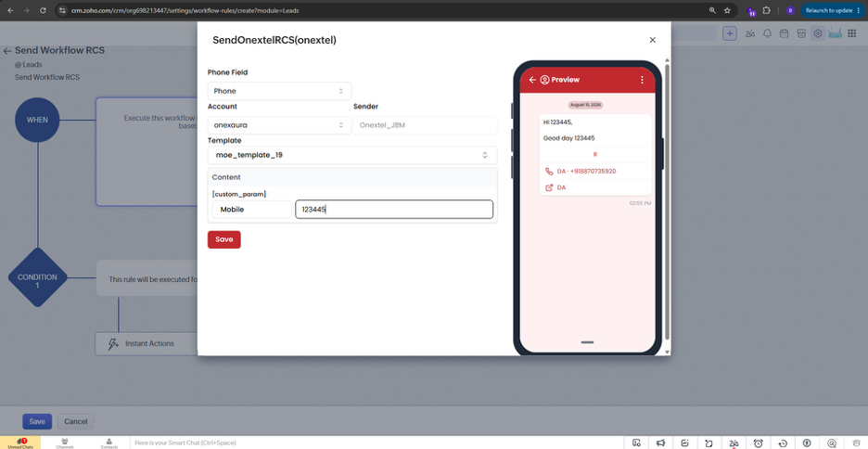Open the calendar icon in CRM header
This screenshot has height=449, width=868.
(x=784, y=33)
